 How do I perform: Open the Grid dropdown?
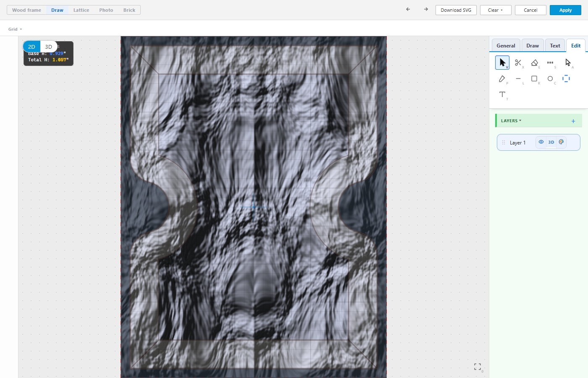pos(15,29)
